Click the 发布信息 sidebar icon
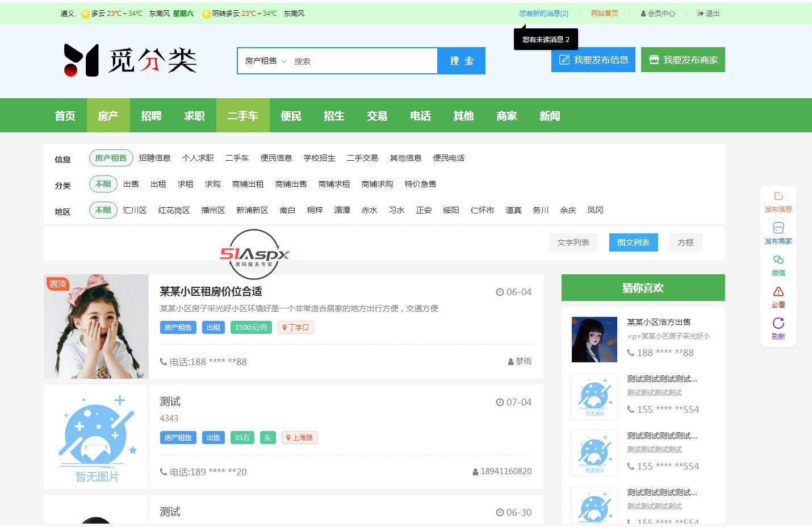 tap(778, 202)
